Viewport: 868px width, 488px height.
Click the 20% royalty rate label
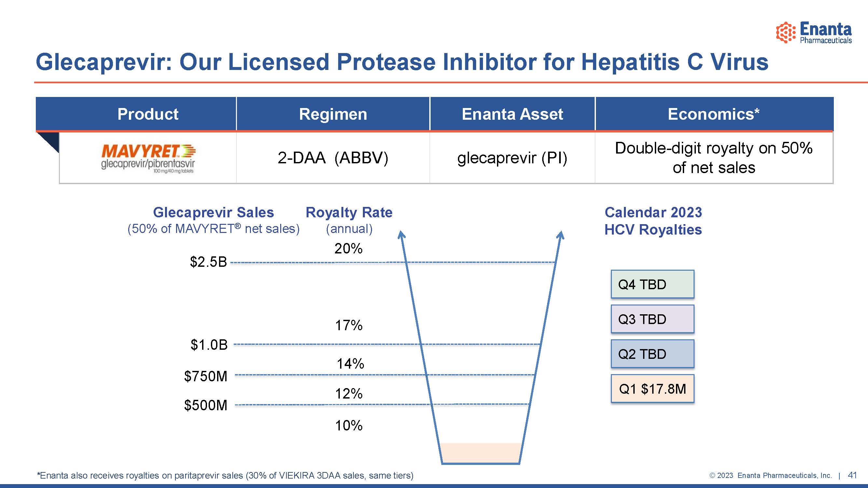[x=349, y=249]
